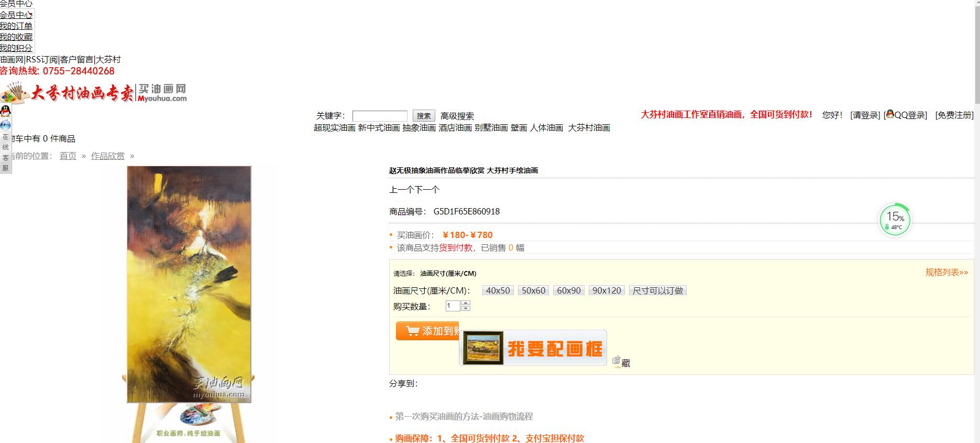Open the 第一次购买油画的方法-油画购物流程 link
Image resolution: width=980 pixels, height=443 pixels.
coord(464,416)
